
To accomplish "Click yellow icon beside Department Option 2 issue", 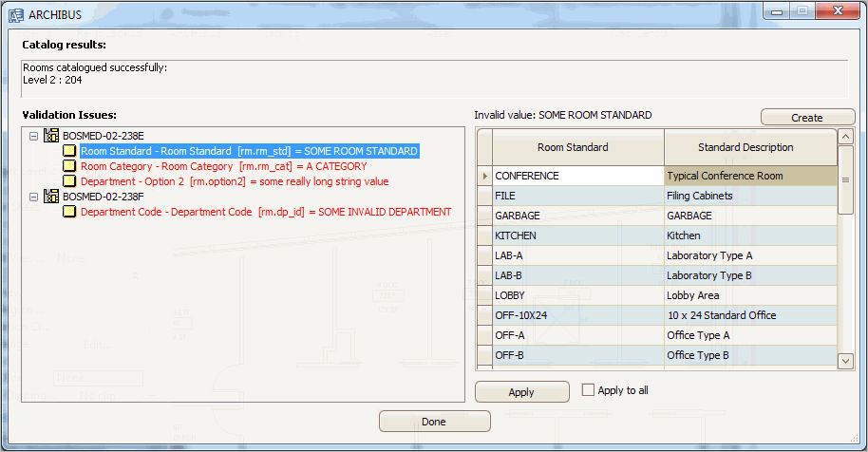I will (69, 181).
